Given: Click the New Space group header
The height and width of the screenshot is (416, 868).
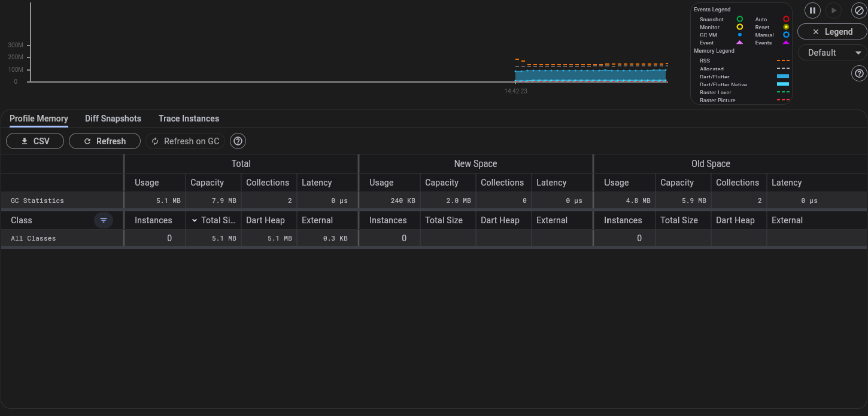Looking at the screenshot, I should click(475, 163).
